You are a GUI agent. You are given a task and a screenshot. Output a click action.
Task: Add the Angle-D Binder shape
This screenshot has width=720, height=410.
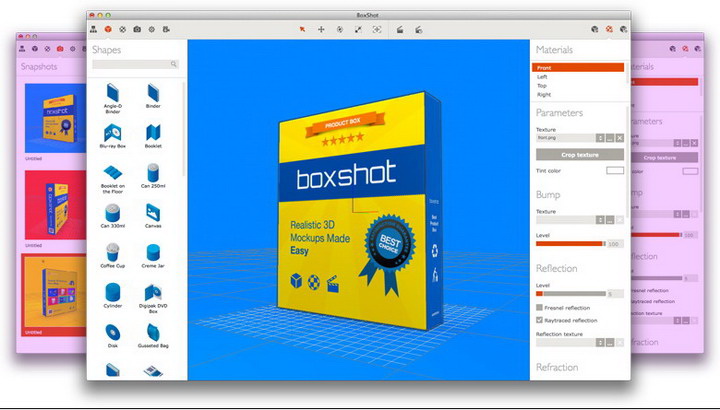click(x=112, y=98)
